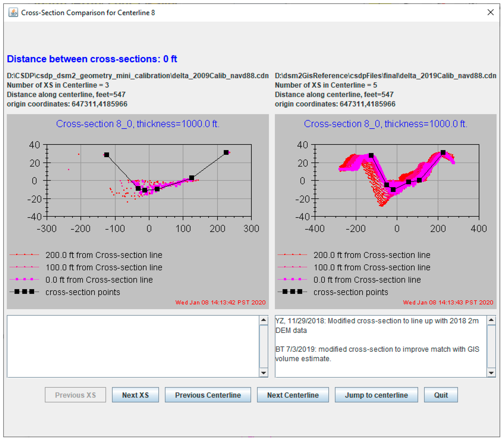
Task: Close the Cross-Section Comparison window
Action: 490,12
